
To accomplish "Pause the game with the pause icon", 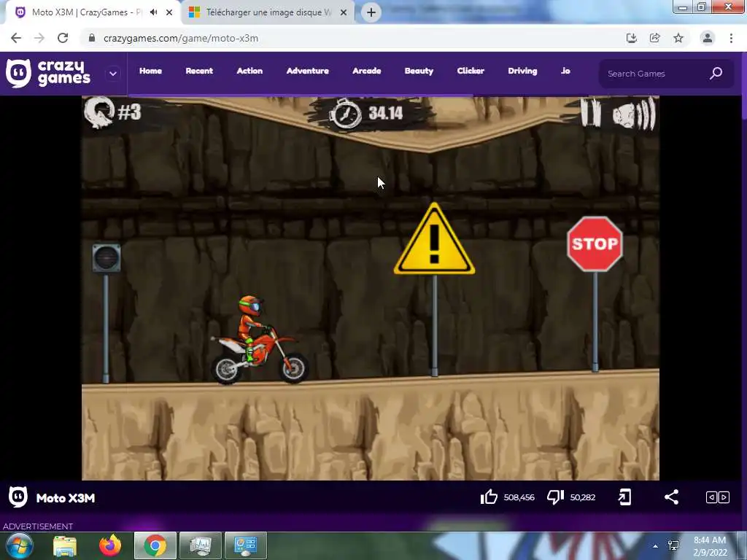I will click(591, 112).
